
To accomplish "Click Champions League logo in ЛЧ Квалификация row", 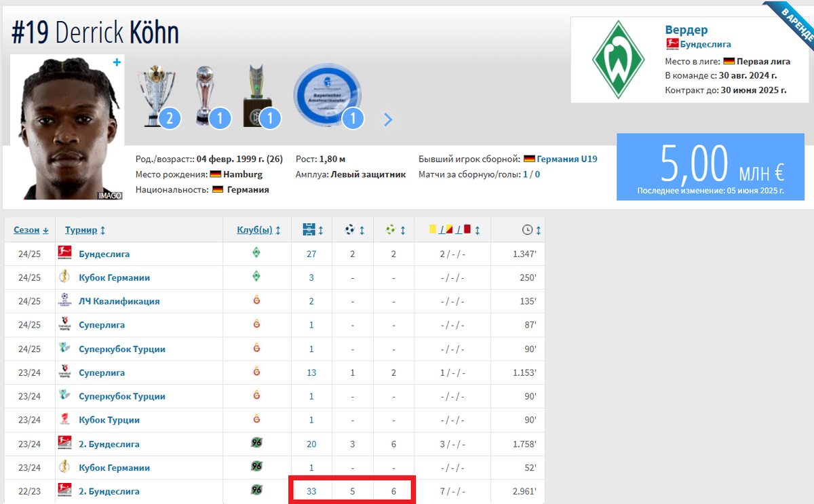I will tap(64, 301).
